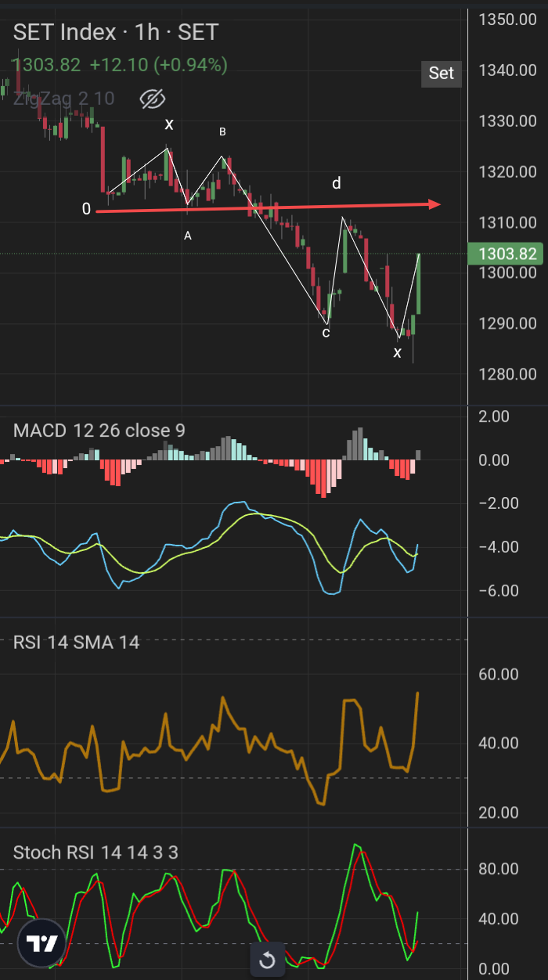Select the lowercase c wave label
This screenshot has height=980, width=548.
326,333
